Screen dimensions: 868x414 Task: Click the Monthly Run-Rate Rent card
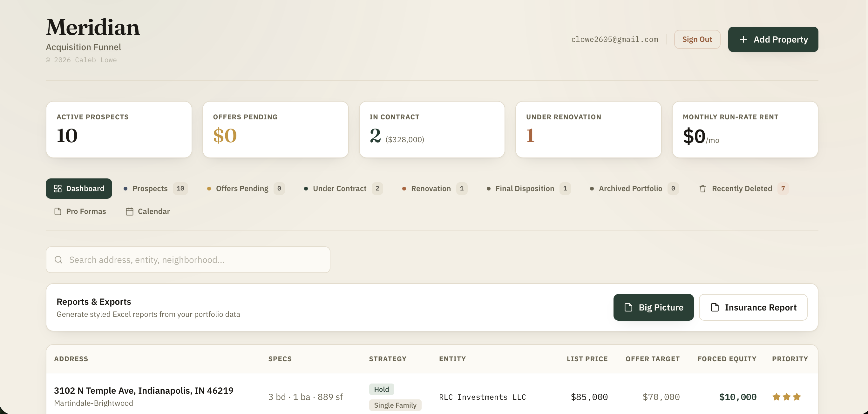point(745,130)
